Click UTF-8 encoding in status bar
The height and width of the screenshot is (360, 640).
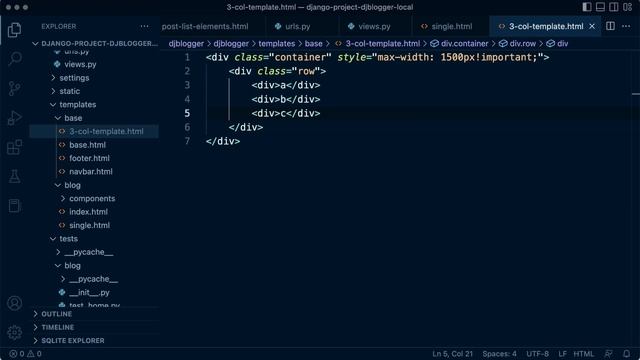[x=537, y=354]
